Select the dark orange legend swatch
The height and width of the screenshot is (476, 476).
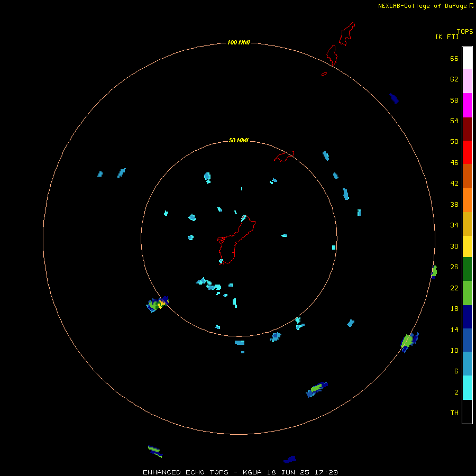(x=467, y=176)
